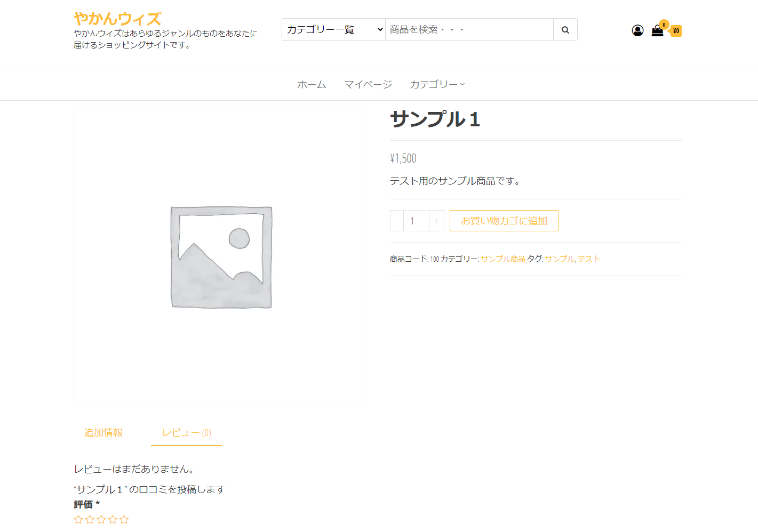Click the テスト tag link
The width and height of the screenshot is (758, 532).
click(x=588, y=259)
